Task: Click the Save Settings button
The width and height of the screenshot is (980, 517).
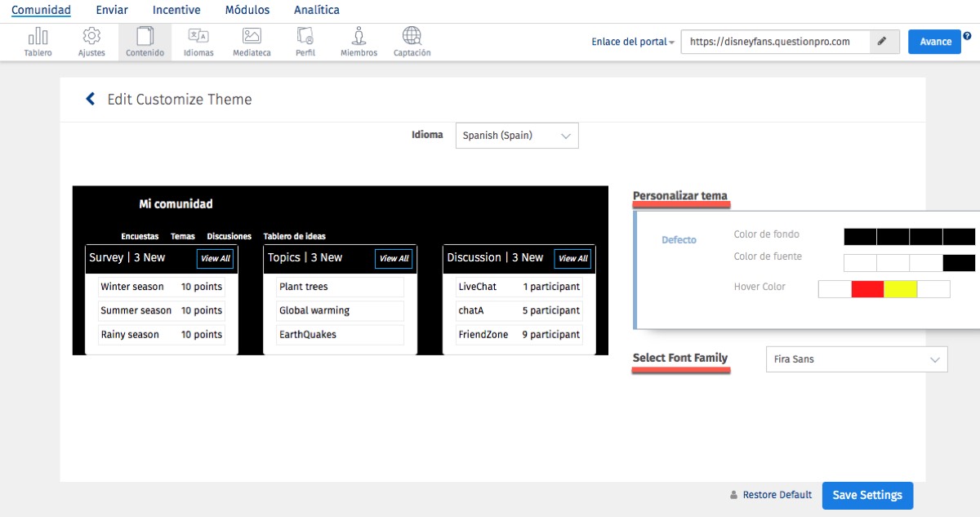Action: [x=866, y=495]
